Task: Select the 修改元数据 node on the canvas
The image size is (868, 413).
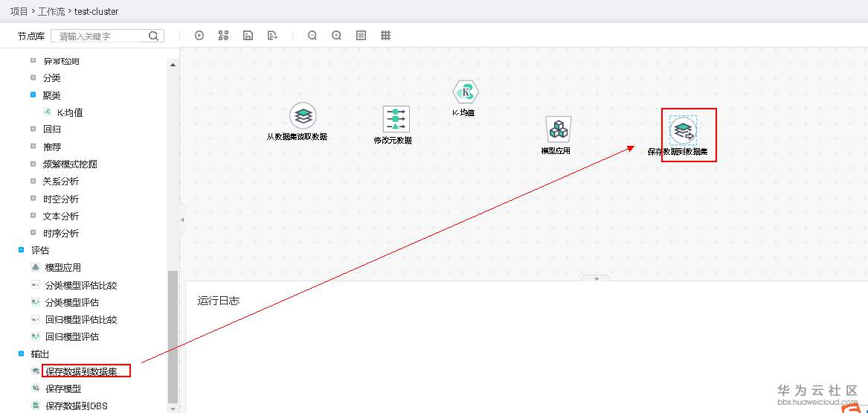Action: (396, 119)
